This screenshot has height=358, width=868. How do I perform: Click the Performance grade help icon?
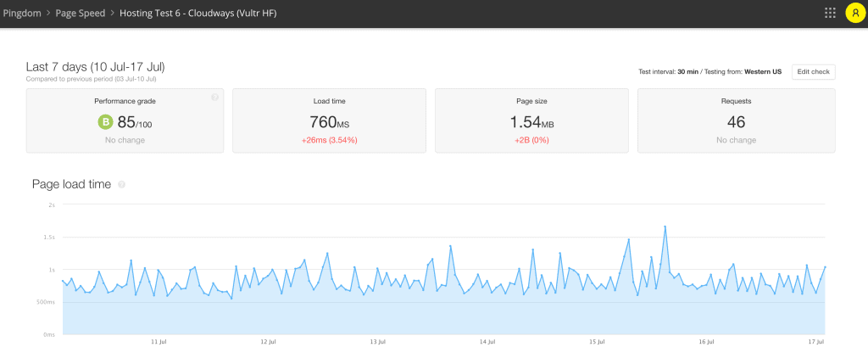pos(214,97)
